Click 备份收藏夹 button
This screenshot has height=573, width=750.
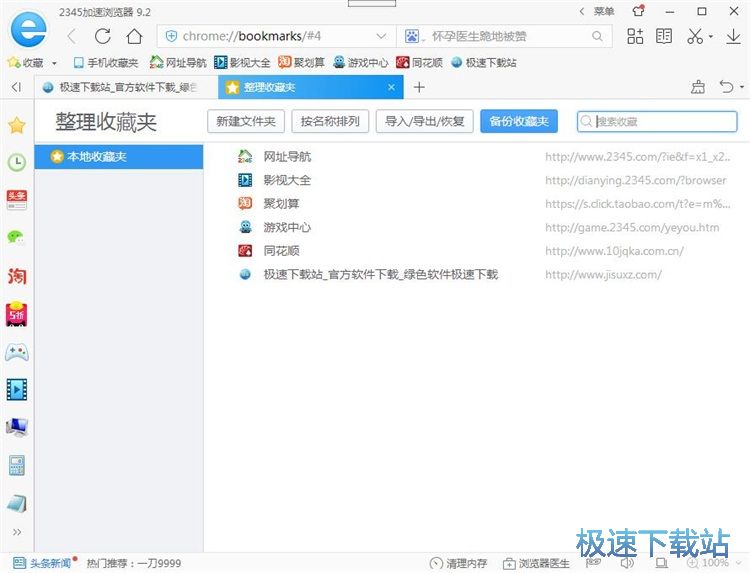click(519, 121)
